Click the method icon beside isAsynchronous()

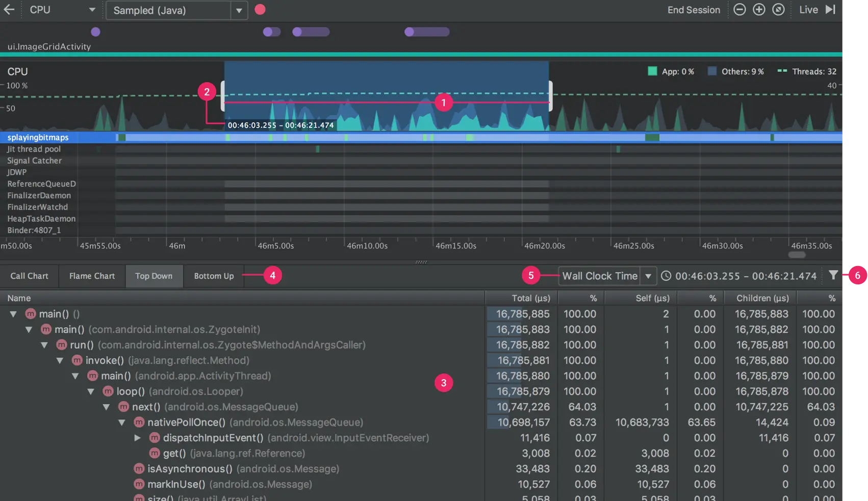pyautogui.click(x=139, y=469)
